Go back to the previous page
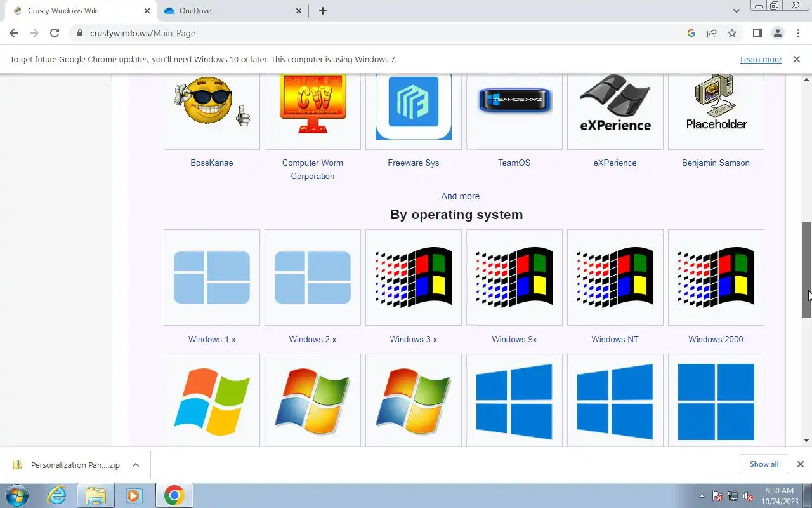The width and height of the screenshot is (812, 508). coord(14,33)
